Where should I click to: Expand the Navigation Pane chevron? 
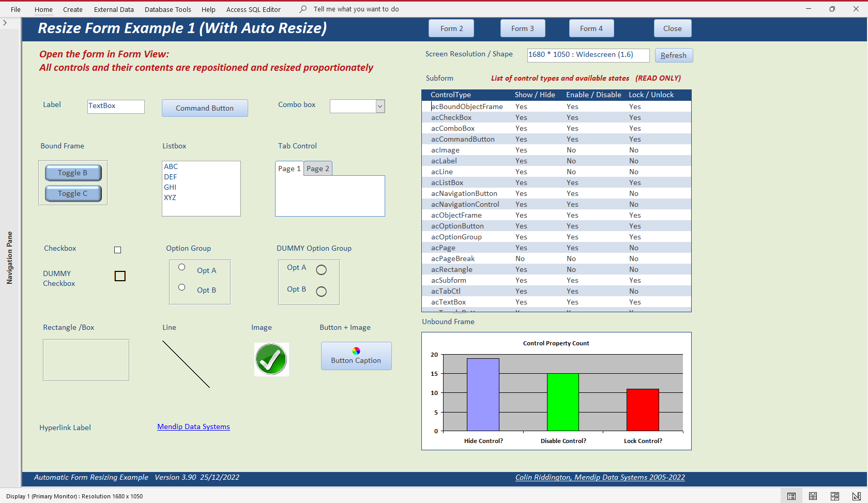coord(5,23)
